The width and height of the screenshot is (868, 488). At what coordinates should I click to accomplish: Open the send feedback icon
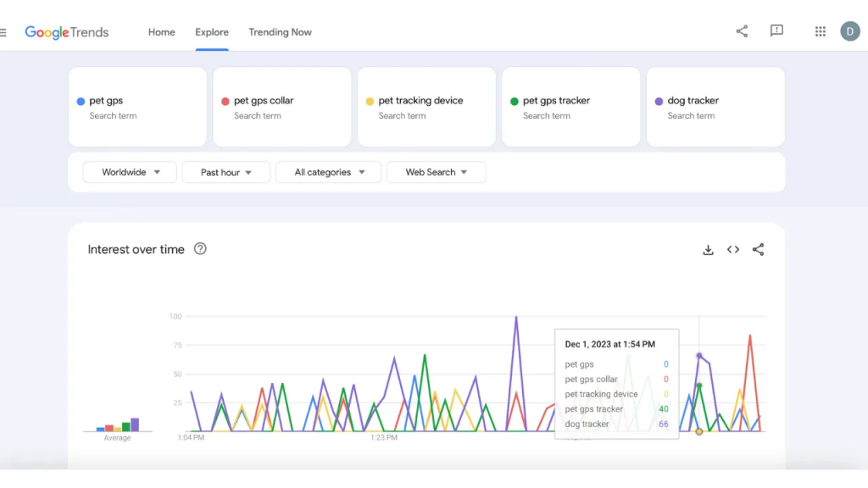tap(776, 31)
